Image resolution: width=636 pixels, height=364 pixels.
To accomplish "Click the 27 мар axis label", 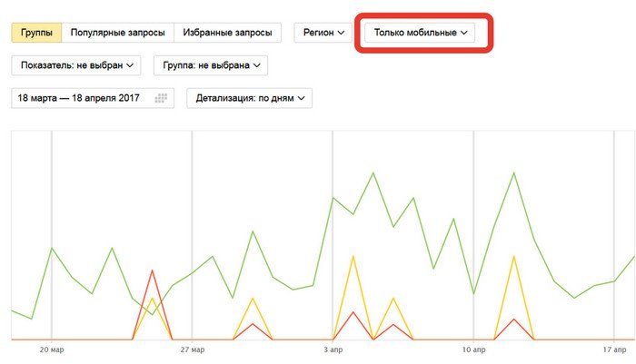I will pyautogui.click(x=193, y=349).
